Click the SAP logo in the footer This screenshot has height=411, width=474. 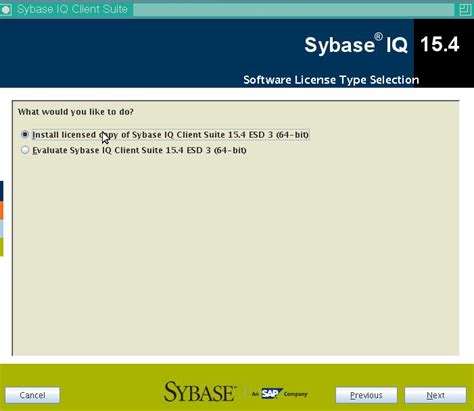click(272, 394)
